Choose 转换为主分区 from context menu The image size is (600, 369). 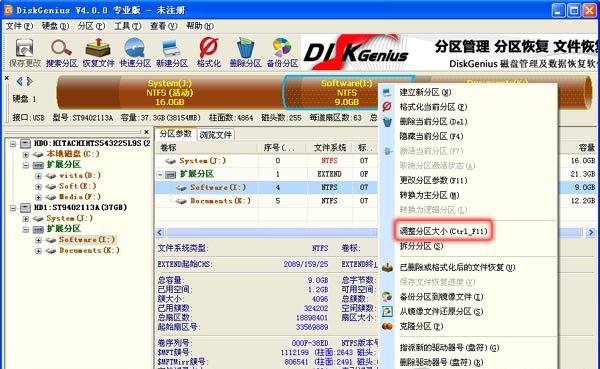(x=429, y=195)
